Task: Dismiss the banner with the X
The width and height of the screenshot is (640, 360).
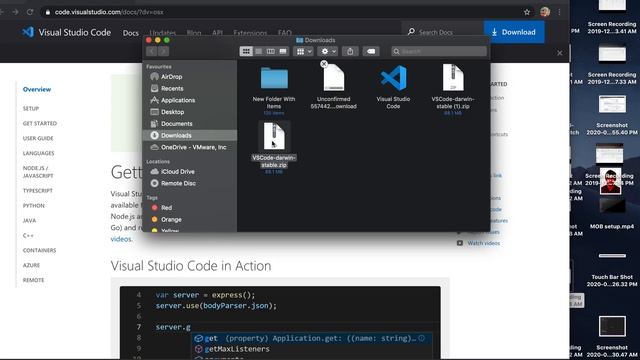Action: point(560,53)
